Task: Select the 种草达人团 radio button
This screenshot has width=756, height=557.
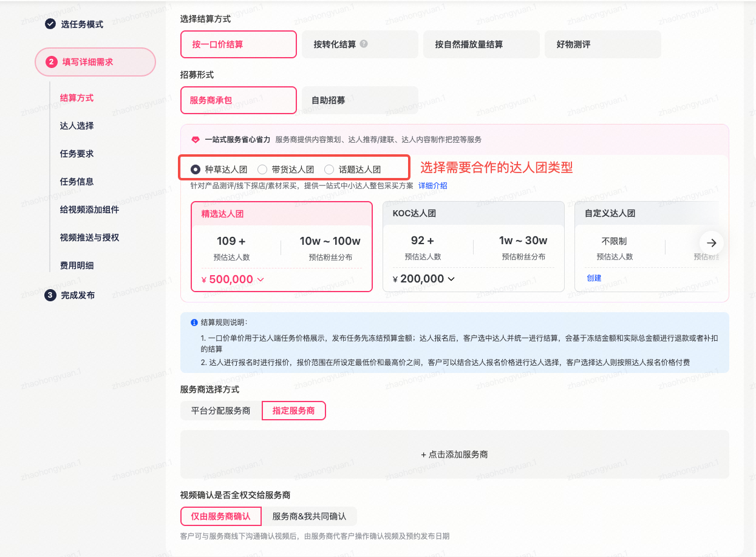Action: 196,169
